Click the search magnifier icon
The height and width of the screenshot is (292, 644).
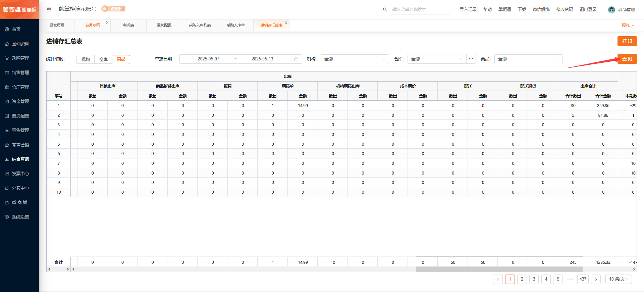[x=385, y=9]
